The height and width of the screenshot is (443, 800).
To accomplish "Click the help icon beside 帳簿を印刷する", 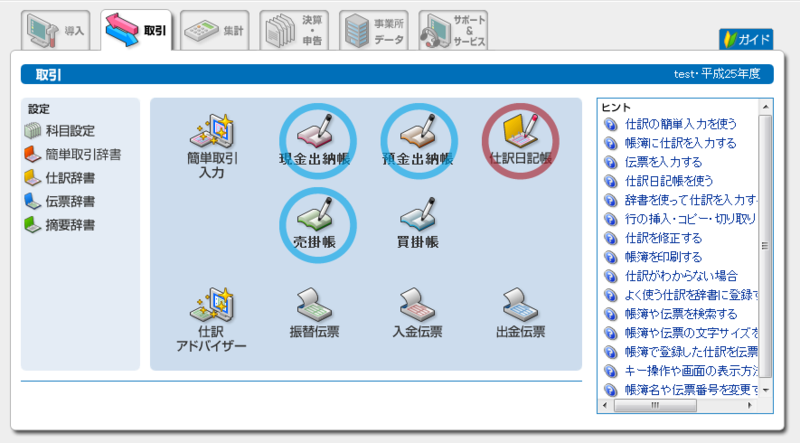I will coord(610,257).
